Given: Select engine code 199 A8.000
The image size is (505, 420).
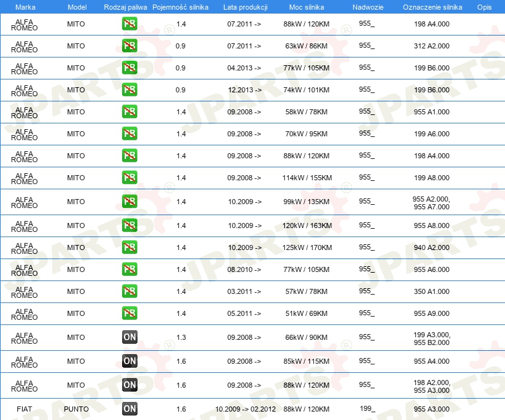Looking at the screenshot, I should coord(431,178).
